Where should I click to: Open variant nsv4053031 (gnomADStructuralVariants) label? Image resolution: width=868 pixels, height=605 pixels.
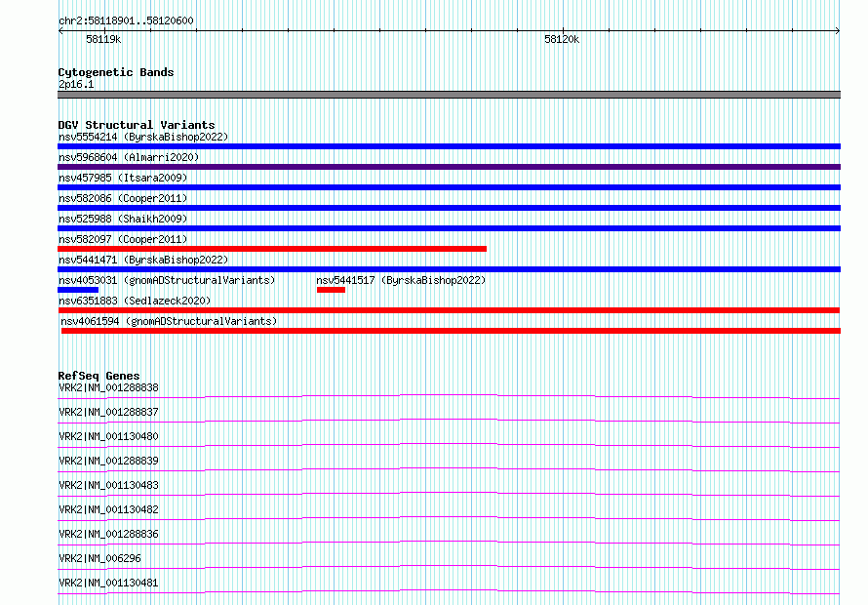point(167,280)
